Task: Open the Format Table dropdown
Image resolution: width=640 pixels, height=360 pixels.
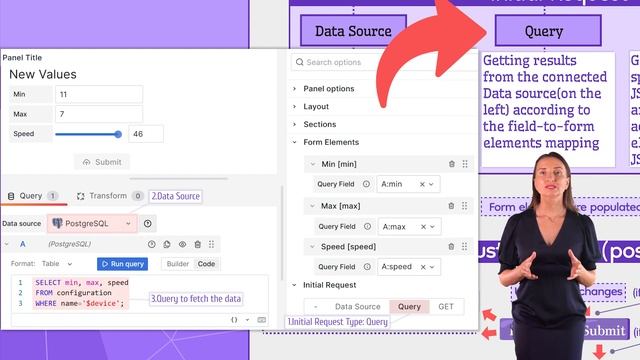Action: [57, 264]
